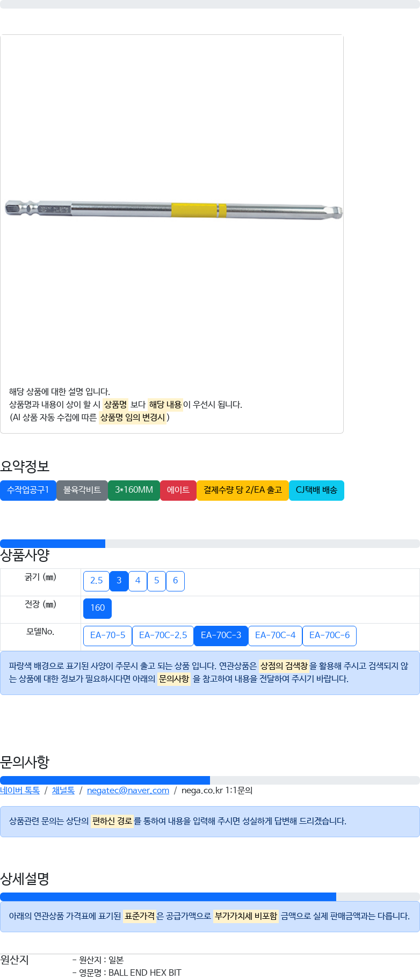Select model EA-70C-3
The image size is (420, 980).
point(221,635)
